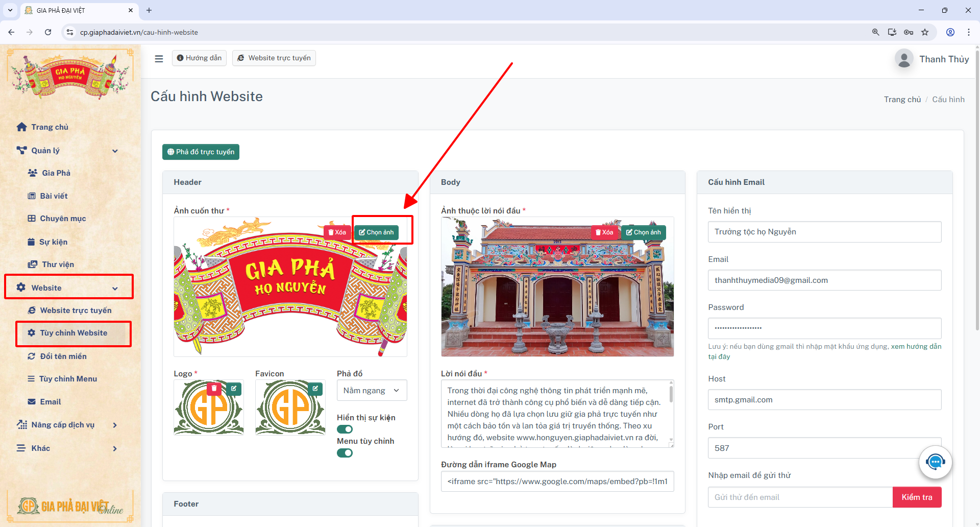Bookmark this page with star icon
Viewport: 980px width, 527px height.
click(x=925, y=32)
